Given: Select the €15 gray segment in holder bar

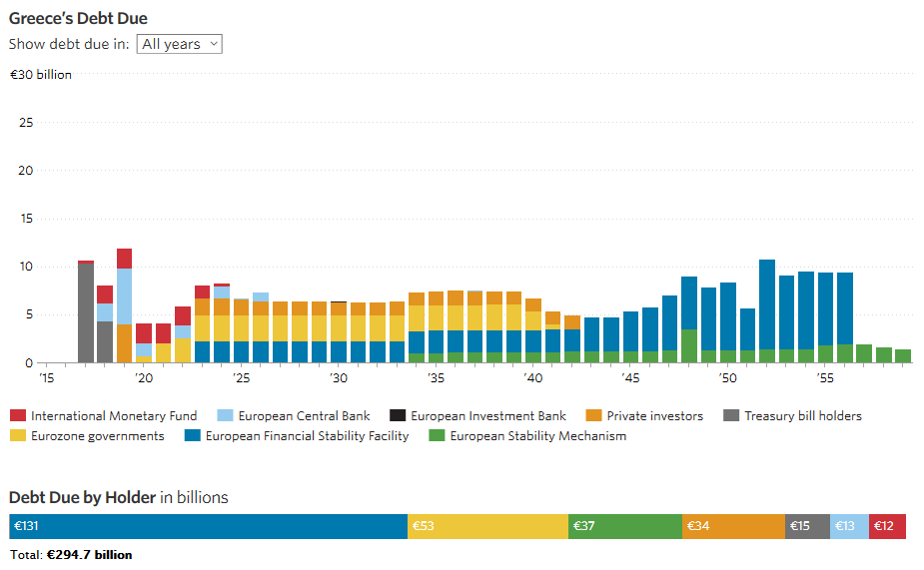Looking at the screenshot, I should 807,526.
